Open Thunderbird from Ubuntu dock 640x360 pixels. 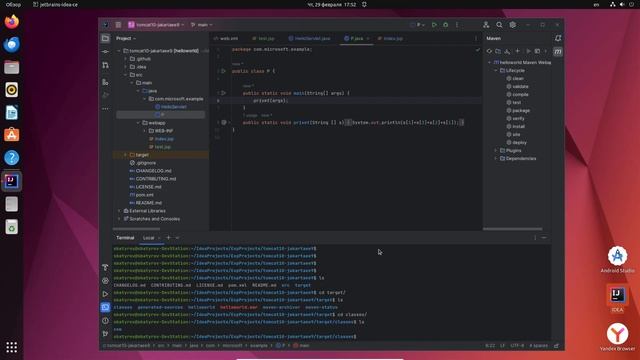coord(11,44)
